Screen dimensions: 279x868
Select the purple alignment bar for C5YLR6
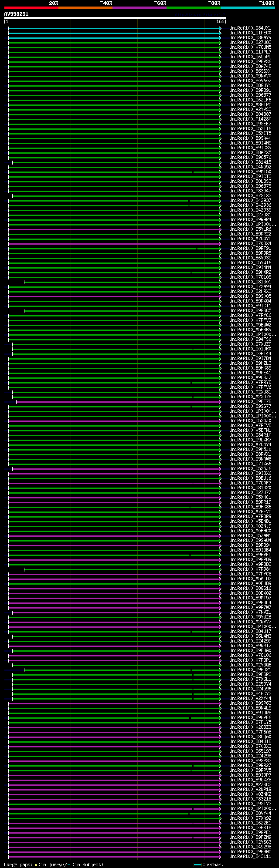point(114,229)
